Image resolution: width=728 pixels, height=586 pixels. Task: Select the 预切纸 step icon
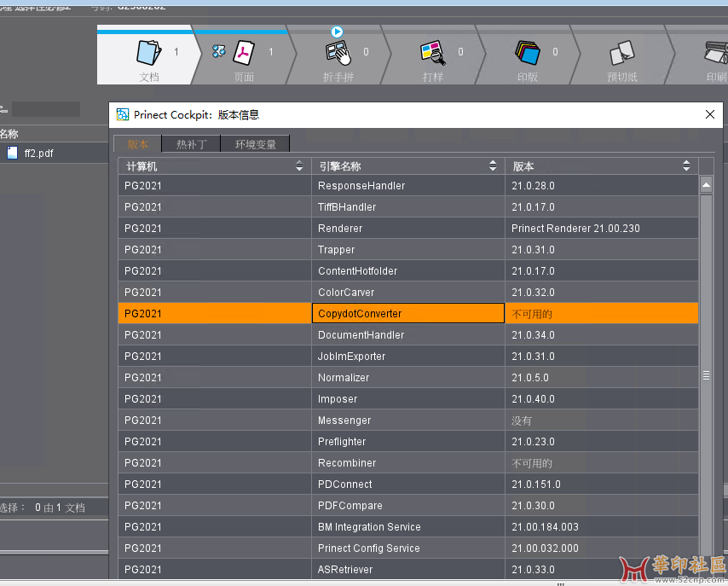coord(621,54)
